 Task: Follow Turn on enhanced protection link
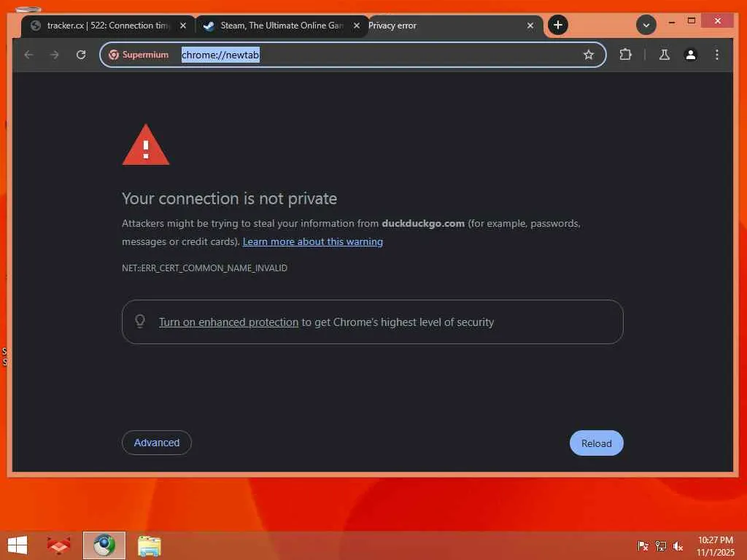point(228,322)
